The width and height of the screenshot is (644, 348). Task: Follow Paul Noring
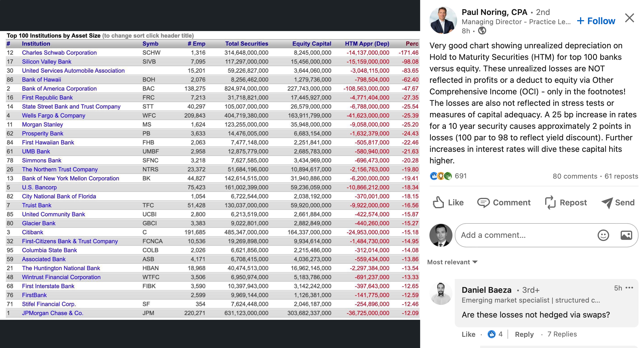[596, 21]
